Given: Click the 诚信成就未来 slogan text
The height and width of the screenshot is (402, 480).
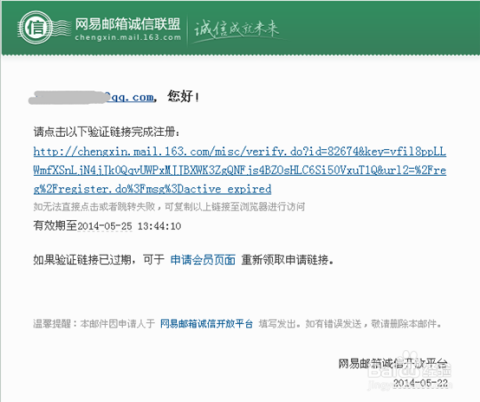Looking at the screenshot, I should 236,29.
